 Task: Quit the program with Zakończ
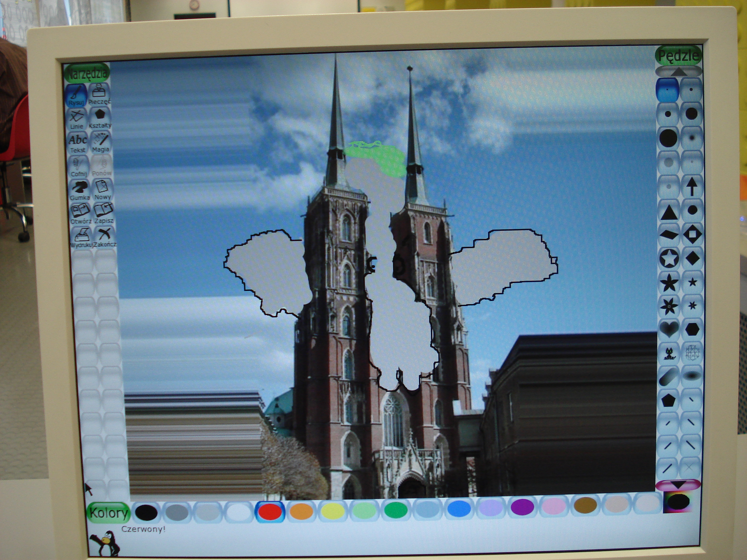click(105, 236)
